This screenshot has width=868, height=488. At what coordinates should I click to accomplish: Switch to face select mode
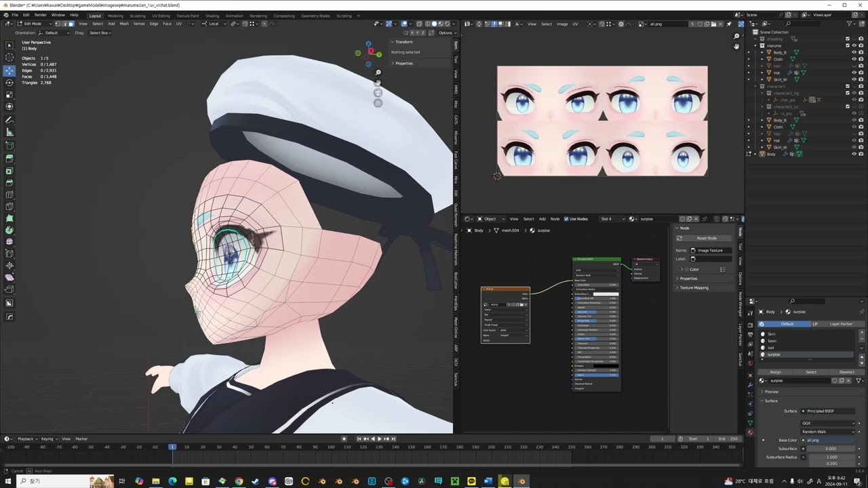(72, 24)
